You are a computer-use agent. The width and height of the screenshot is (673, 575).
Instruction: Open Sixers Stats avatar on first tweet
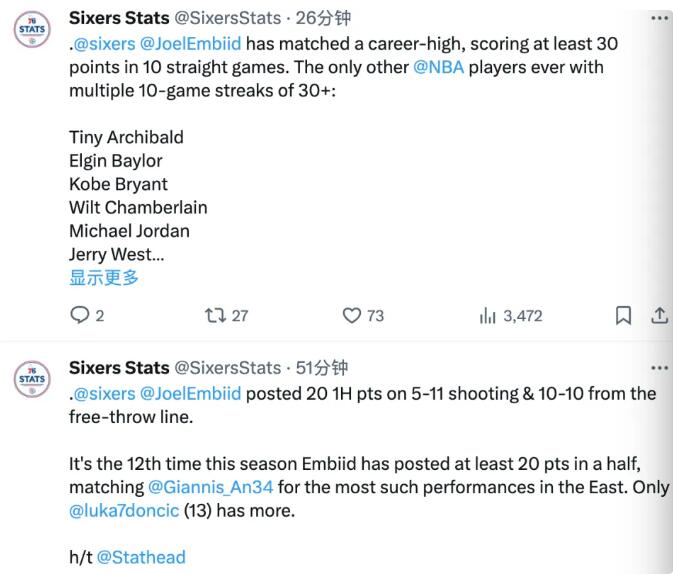[33, 29]
